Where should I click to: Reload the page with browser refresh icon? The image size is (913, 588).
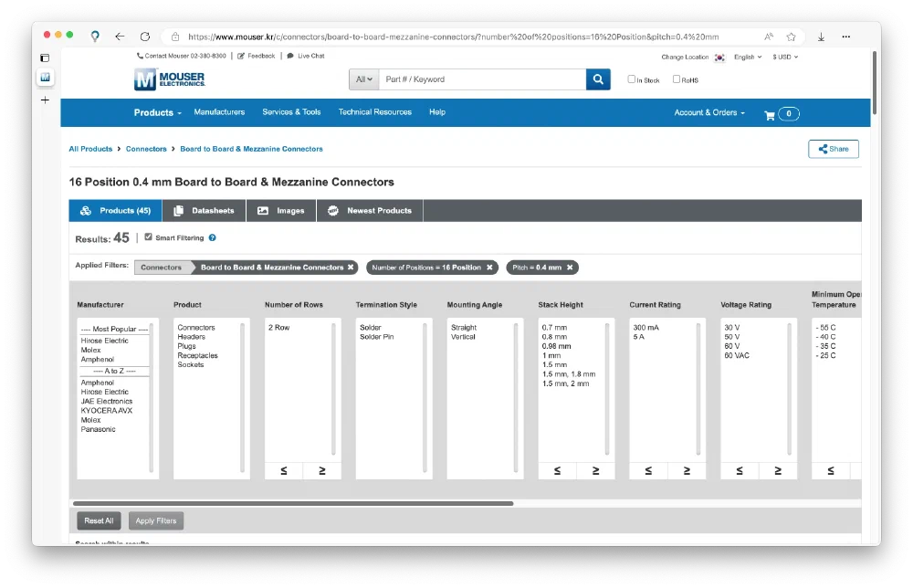click(144, 37)
